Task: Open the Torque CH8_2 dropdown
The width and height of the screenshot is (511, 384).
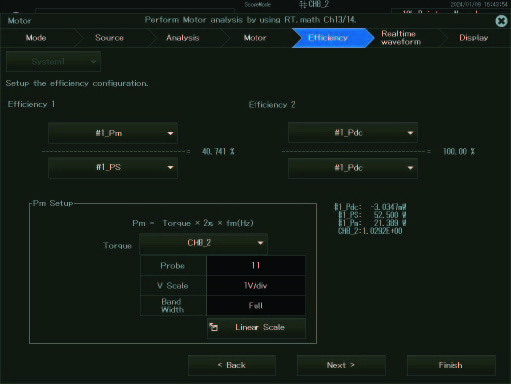Action: click(x=203, y=243)
